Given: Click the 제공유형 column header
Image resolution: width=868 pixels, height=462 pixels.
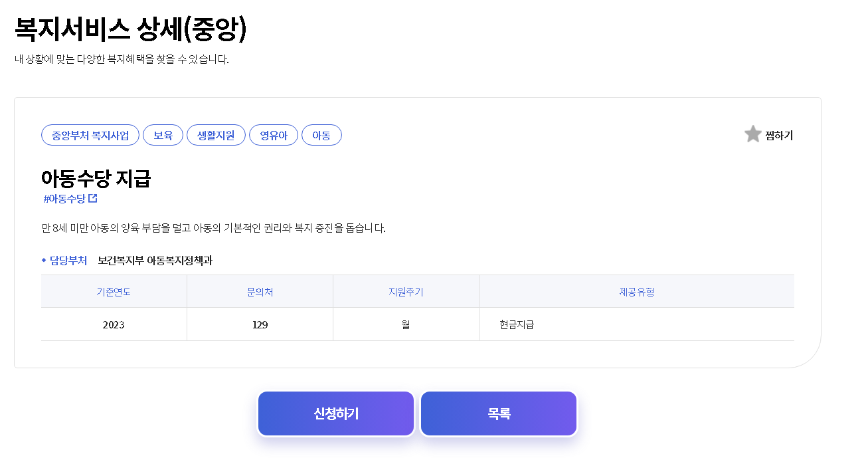Looking at the screenshot, I should pos(636,292).
